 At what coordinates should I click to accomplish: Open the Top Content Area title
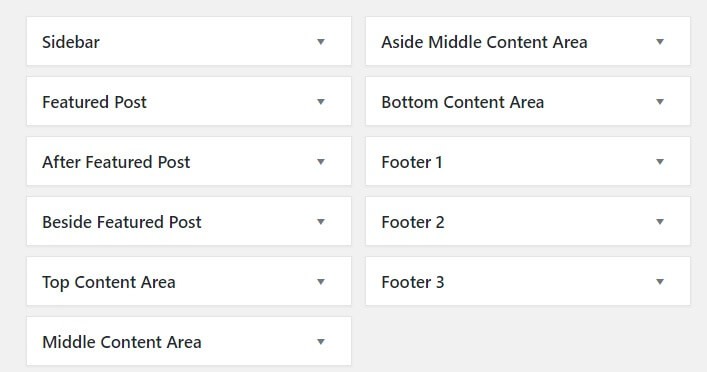click(x=109, y=283)
